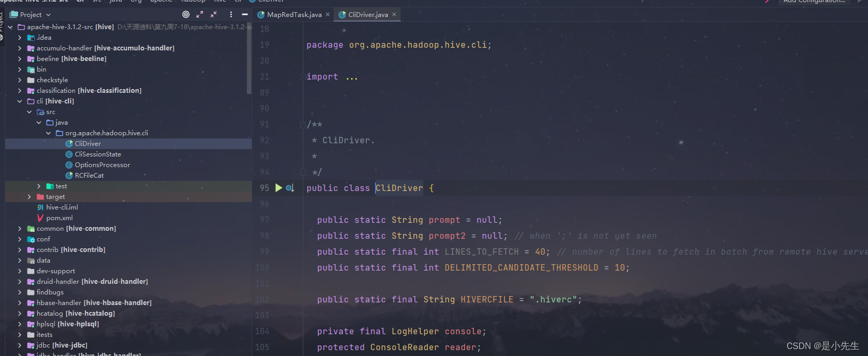Viewport: 868px width, 356px height.
Task: Fold the Javadoc comment at line 91
Action: coord(302,125)
